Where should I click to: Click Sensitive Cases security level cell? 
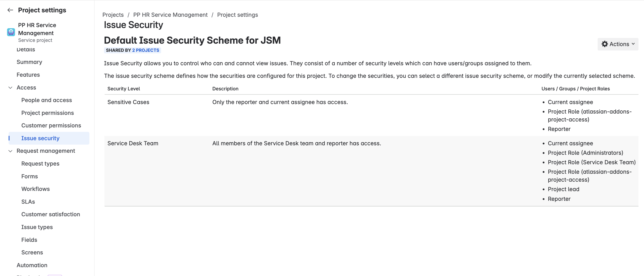128,102
